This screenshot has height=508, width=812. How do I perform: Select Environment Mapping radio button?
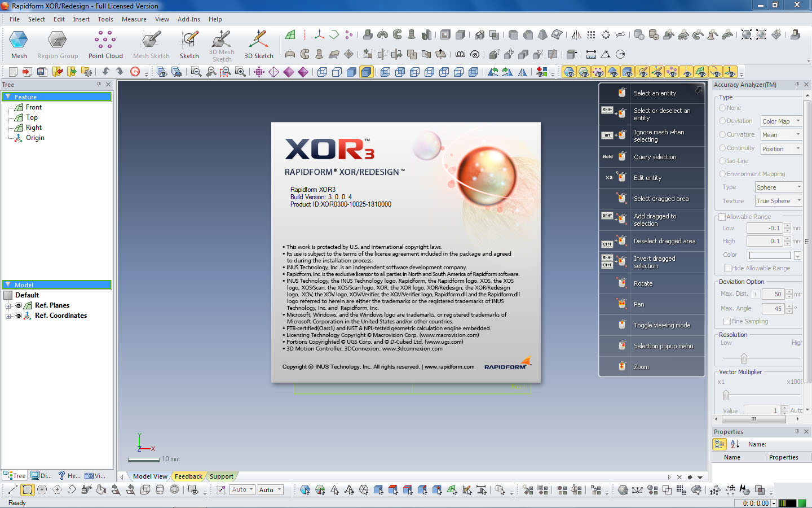(x=722, y=174)
